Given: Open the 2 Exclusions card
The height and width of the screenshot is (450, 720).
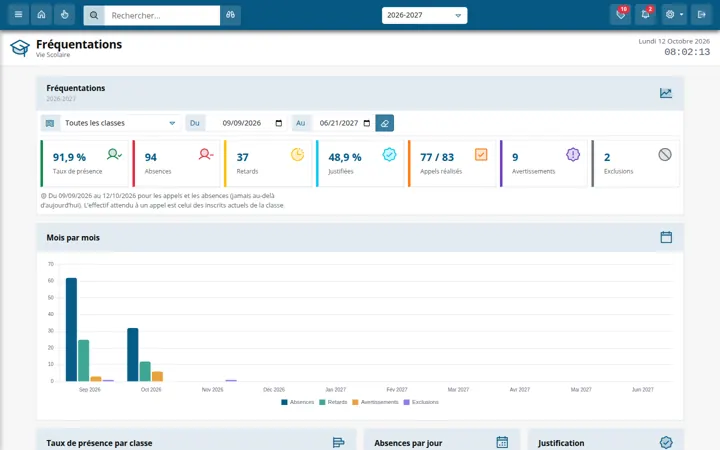Looking at the screenshot, I should [x=636, y=163].
